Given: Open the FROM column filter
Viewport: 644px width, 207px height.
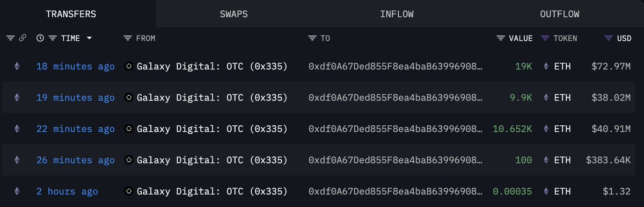Looking at the screenshot, I should click(128, 38).
